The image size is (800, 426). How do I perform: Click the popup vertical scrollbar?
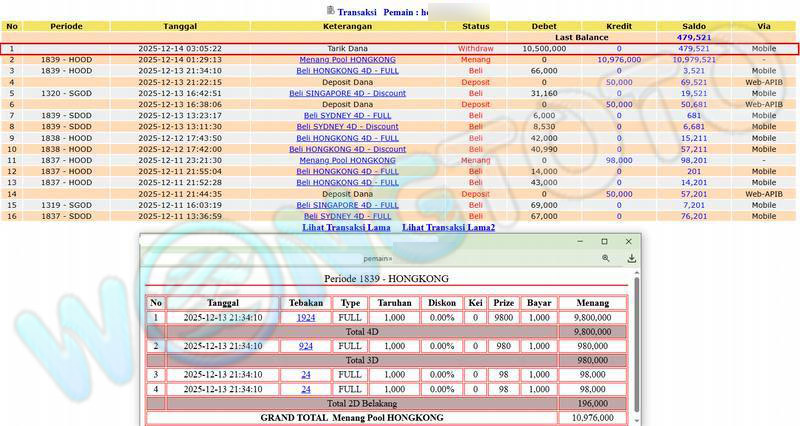[636, 340]
